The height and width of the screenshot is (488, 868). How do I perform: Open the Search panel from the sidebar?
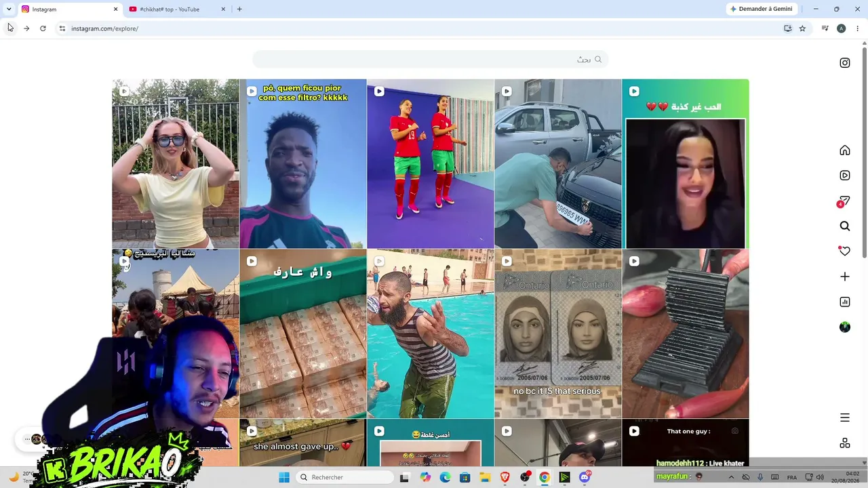pos(844,226)
